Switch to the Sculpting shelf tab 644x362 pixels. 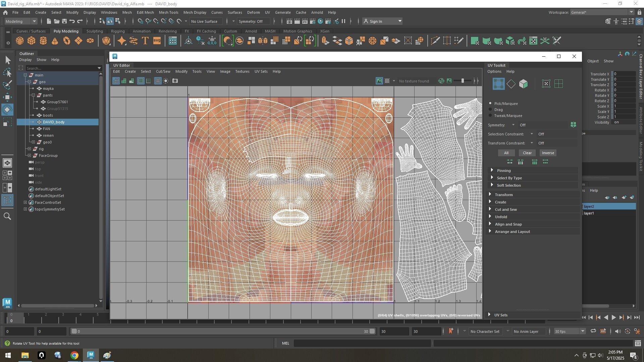pos(95,31)
